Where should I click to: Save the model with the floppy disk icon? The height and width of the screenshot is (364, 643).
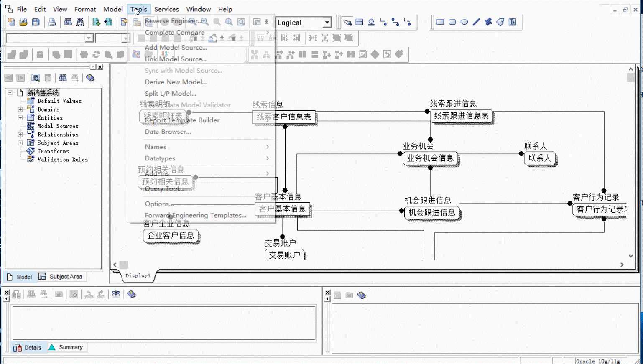click(x=36, y=22)
